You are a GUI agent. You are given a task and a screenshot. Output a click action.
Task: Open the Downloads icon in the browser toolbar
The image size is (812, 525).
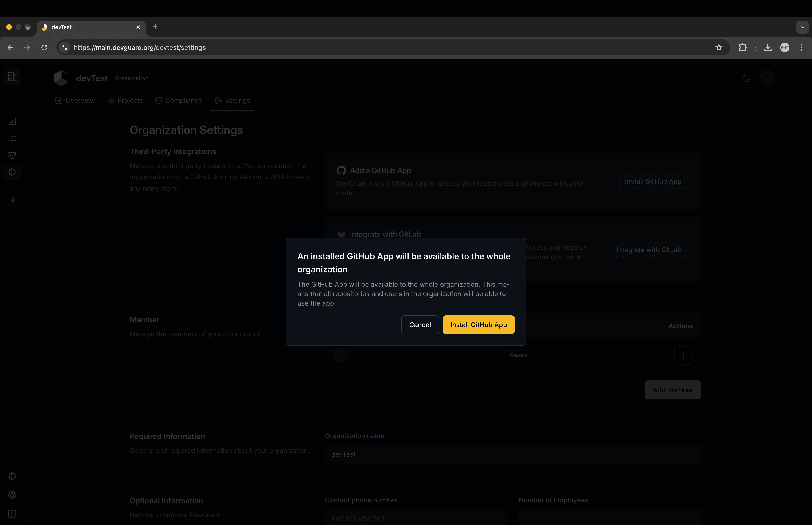768,47
